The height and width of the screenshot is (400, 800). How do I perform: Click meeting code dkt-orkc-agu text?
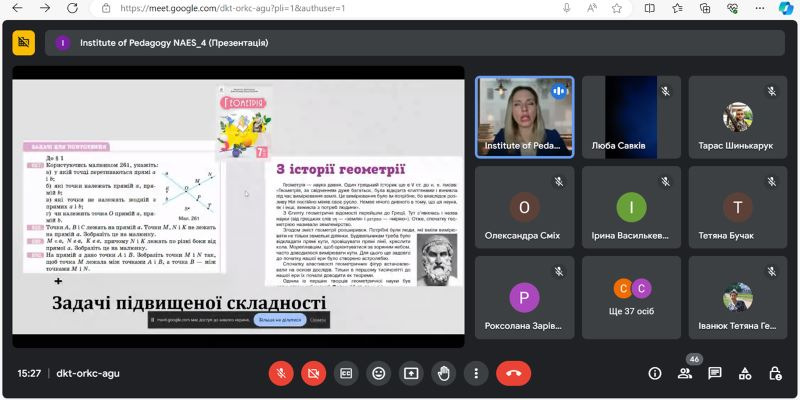pyautogui.click(x=88, y=373)
